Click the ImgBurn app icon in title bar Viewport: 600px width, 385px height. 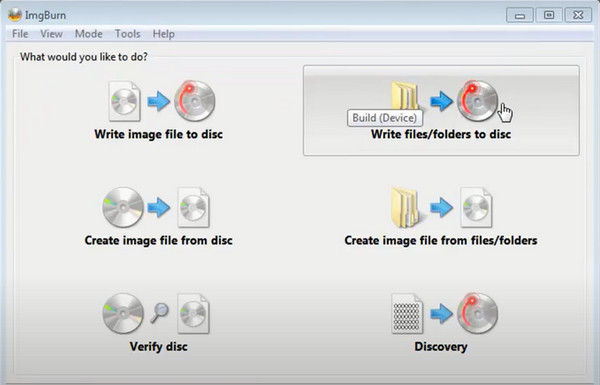[15, 15]
